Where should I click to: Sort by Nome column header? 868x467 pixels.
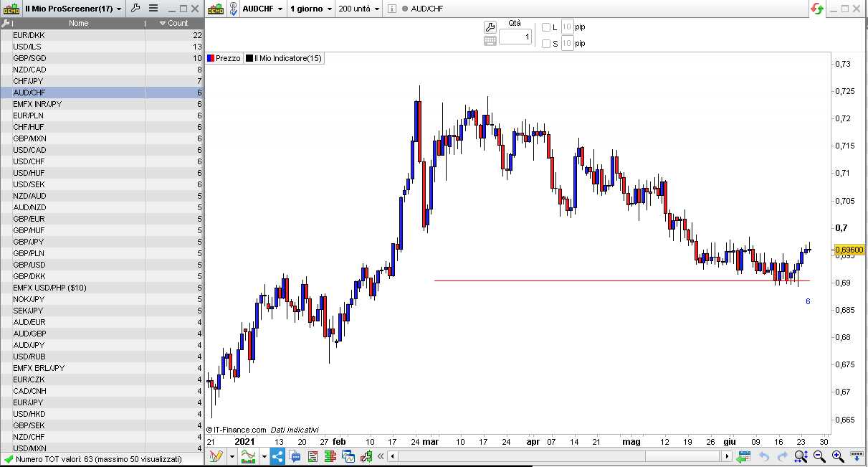tap(79, 23)
